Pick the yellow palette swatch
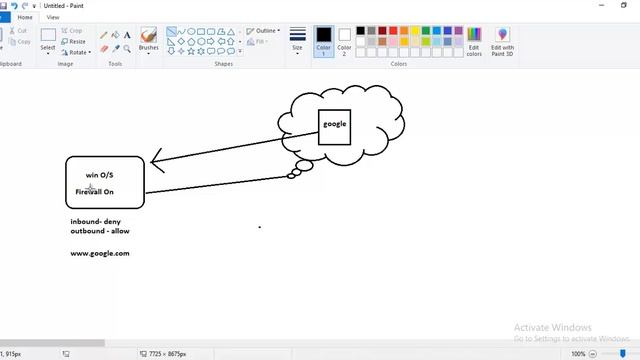640x360 pixels. (415, 31)
